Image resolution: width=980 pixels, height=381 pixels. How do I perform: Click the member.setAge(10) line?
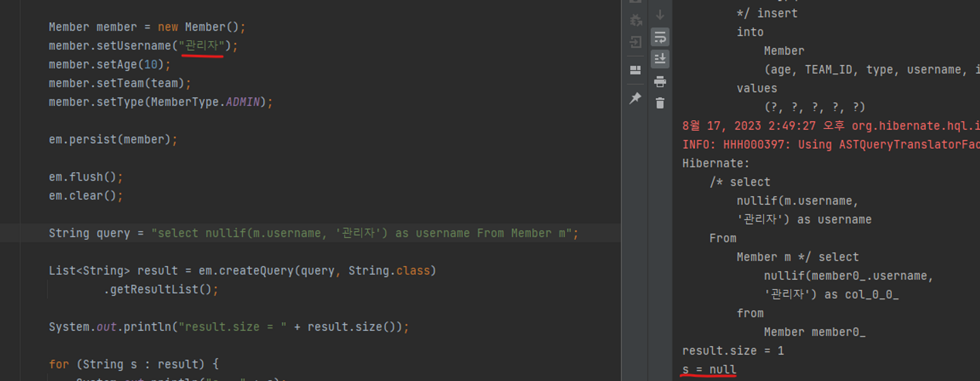[x=110, y=65]
